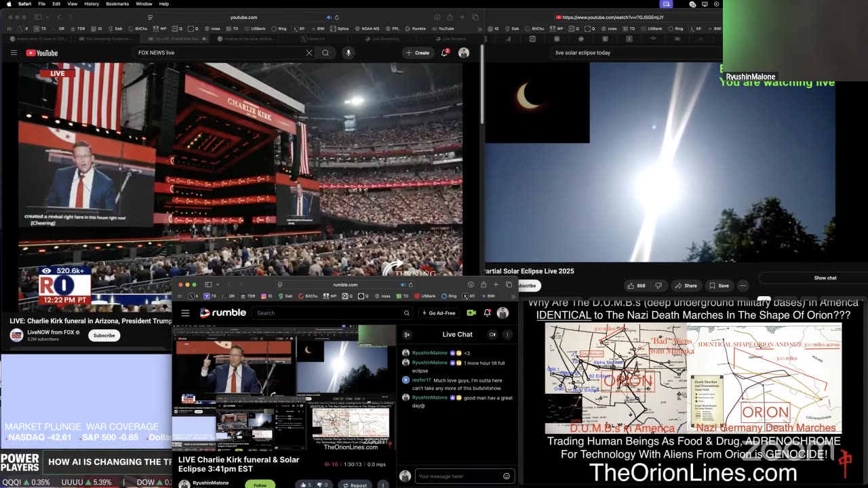The image size is (868, 488).
Task: Open the Share icon in youtube.com Safari window
Action: click(x=450, y=17)
